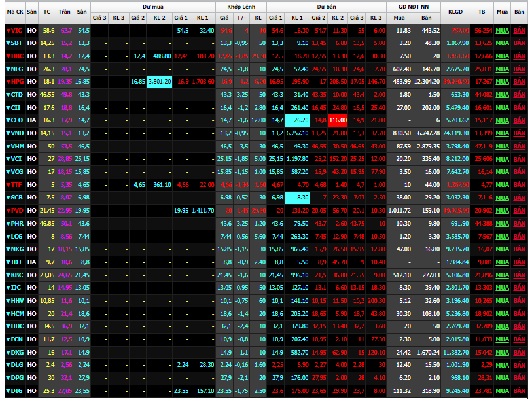Click the MUA link for DIG
The height and width of the screenshot is (399, 532).
pos(502,391)
